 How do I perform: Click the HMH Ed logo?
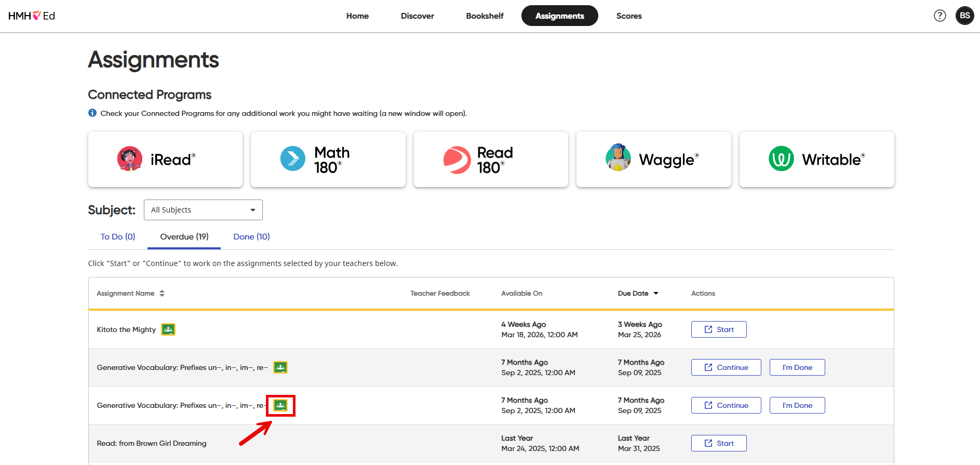(32, 16)
